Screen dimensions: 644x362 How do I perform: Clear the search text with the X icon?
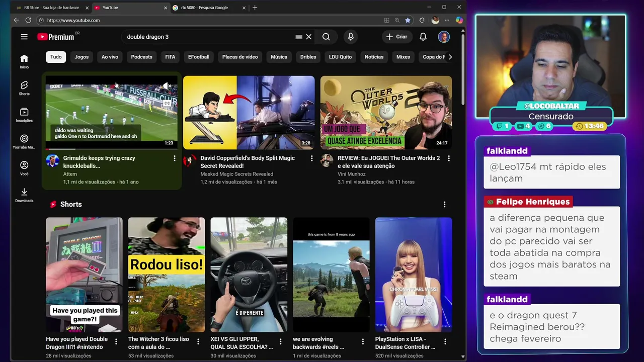tap(309, 37)
